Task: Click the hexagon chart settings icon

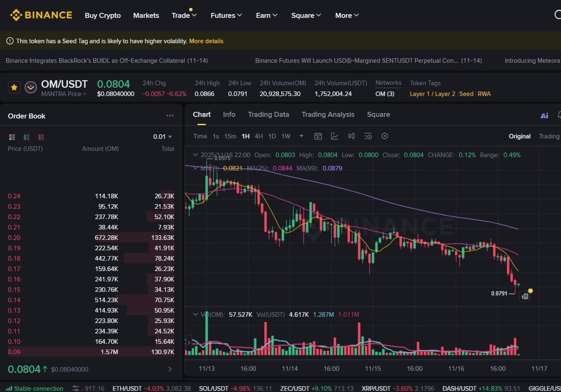Action: pos(385,136)
